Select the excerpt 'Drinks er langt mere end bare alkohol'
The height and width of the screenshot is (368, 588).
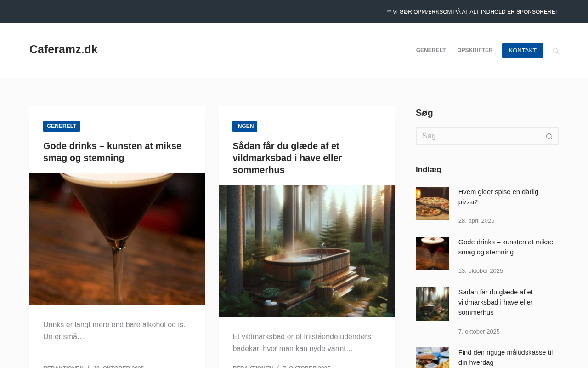pos(114,331)
